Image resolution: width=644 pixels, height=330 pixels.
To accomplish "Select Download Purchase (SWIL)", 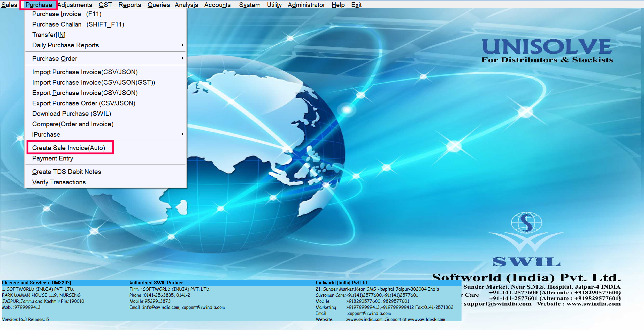I will point(106,114).
